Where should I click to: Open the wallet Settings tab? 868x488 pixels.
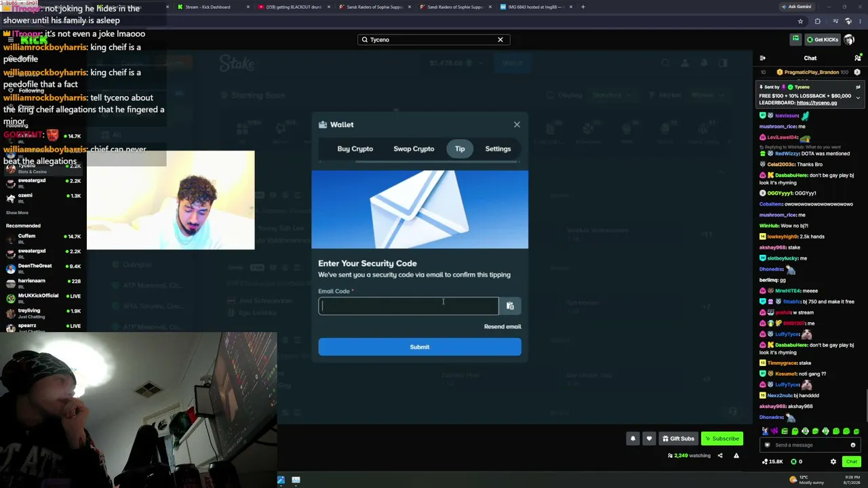498,149
